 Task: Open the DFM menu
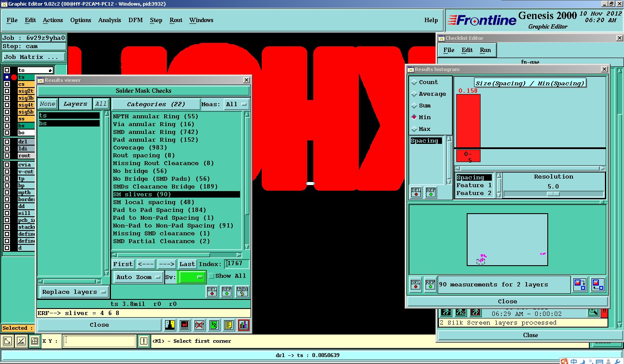pyautogui.click(x=136, y=20)
